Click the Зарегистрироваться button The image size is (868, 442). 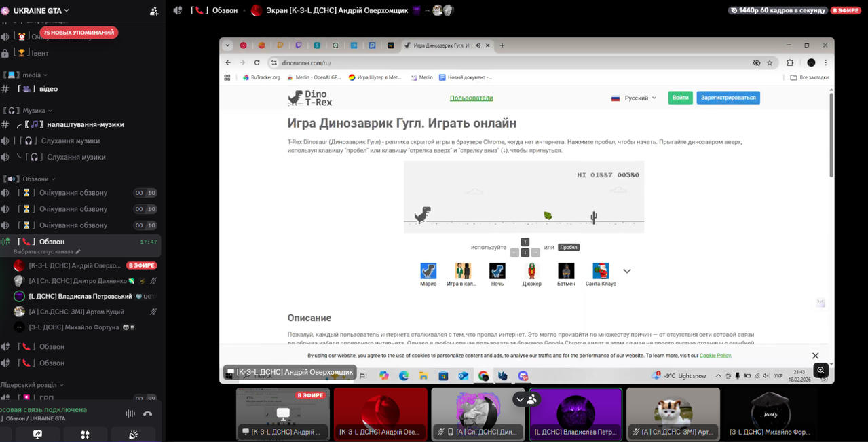pos(728,98)
